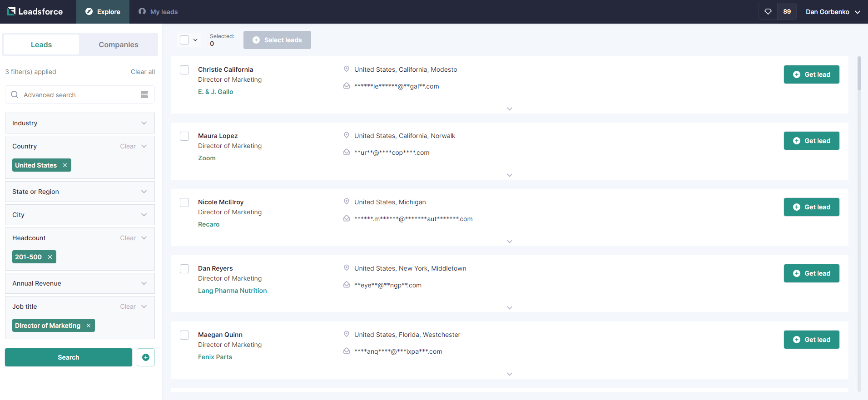Go to the Explore tab
Viewport: 868px width, 400px height.
[x=103, y=12]
